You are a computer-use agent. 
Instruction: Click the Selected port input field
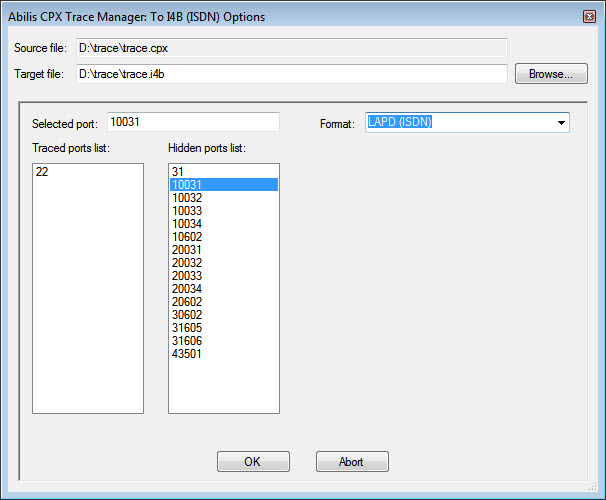(x=192, y=123)
